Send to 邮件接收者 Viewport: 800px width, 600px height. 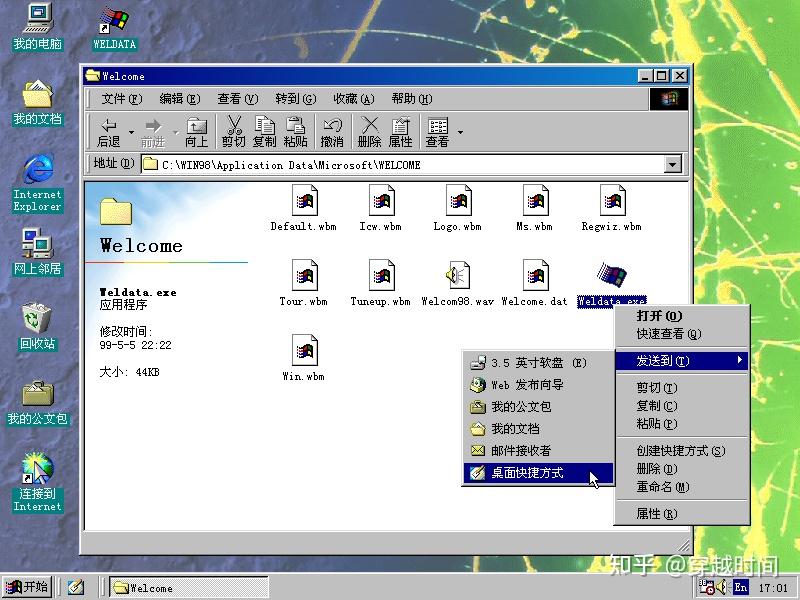pos(538,451)
